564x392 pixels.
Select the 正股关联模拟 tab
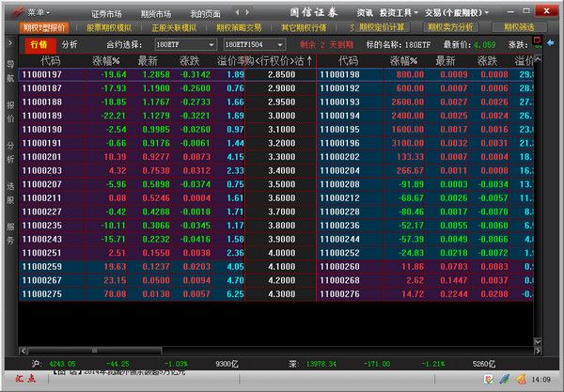point(174,27)
